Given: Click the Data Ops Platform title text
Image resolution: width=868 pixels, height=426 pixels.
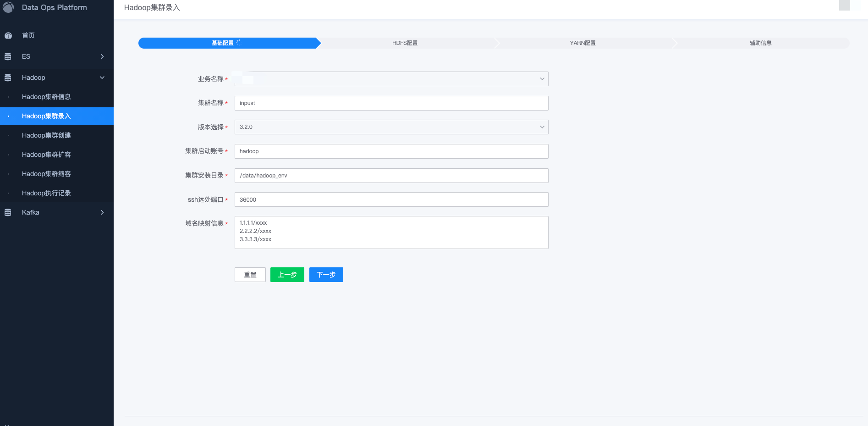Looking at the screenshot, I should click(x=55, y=7).
